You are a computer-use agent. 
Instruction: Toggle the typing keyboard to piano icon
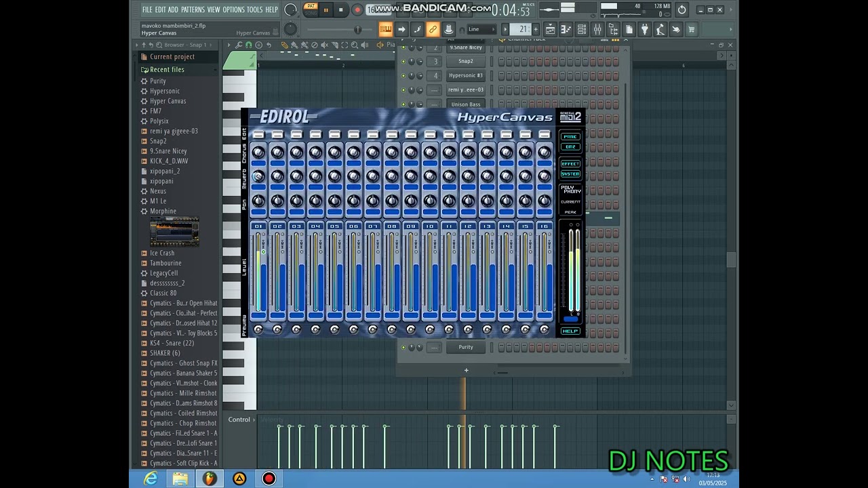[x=385, y=29]
